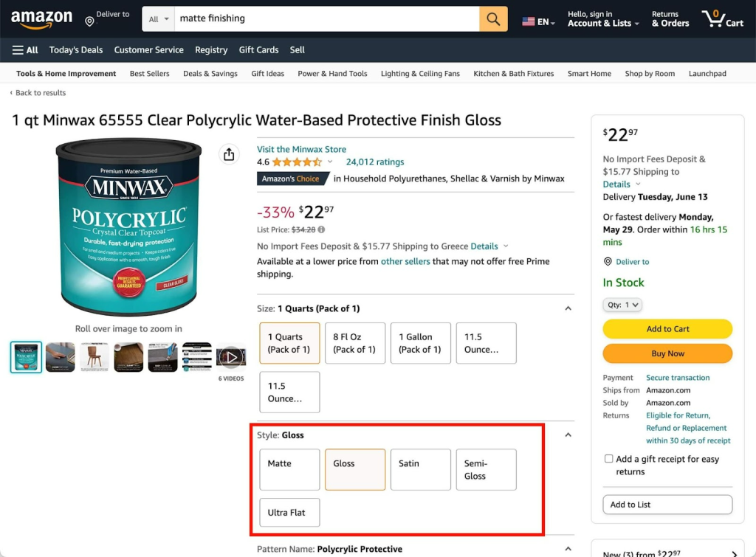Click the Add to Cart button

point(667,328)
